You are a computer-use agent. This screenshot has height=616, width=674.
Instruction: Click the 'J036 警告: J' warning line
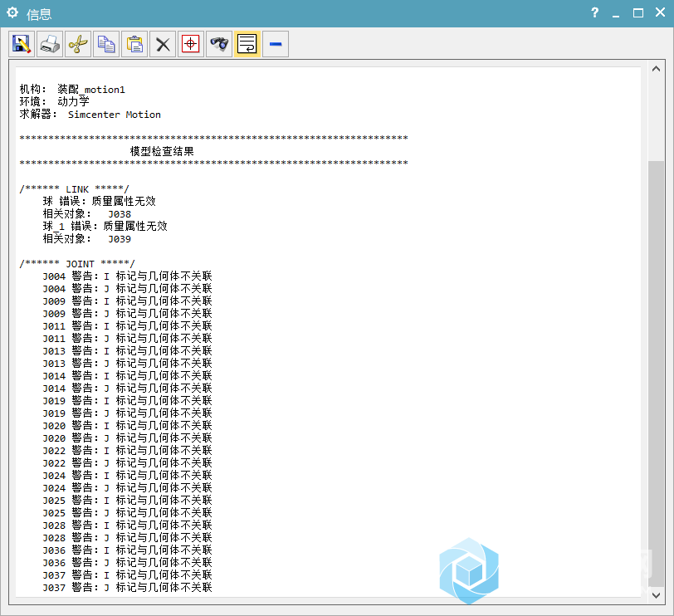pos(127,563)
